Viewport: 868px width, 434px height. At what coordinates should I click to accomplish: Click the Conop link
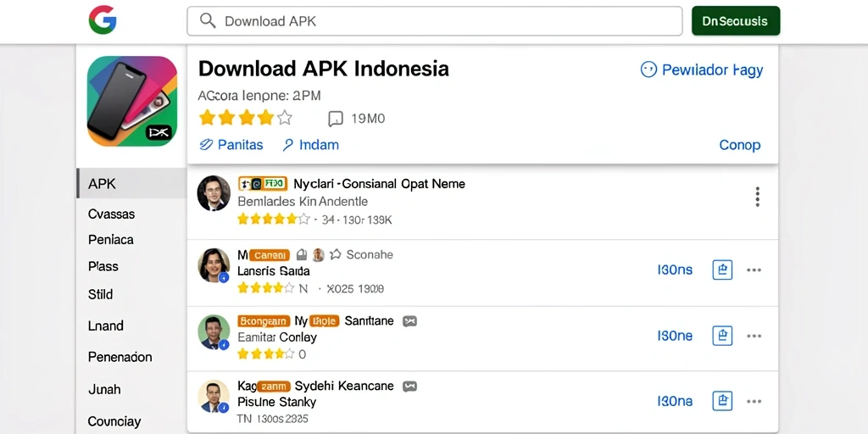pyautogui.click(x=739, y=145)
